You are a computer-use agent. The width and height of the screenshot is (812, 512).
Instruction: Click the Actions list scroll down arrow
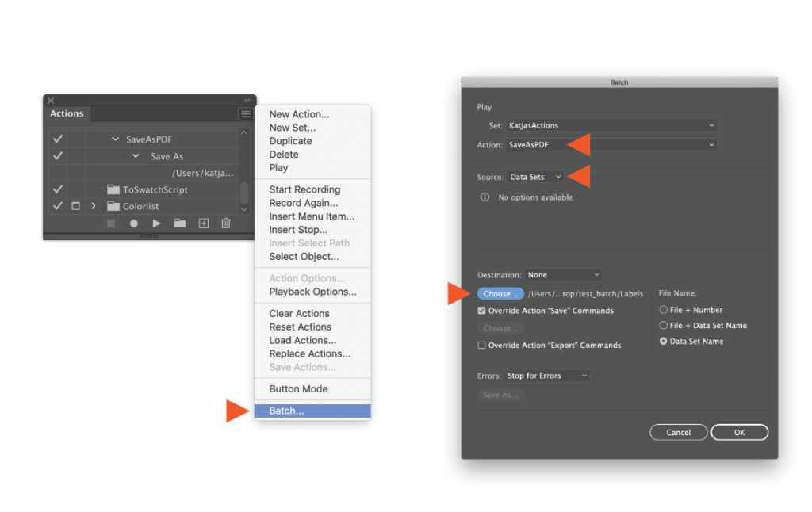[x=244, y=209]
